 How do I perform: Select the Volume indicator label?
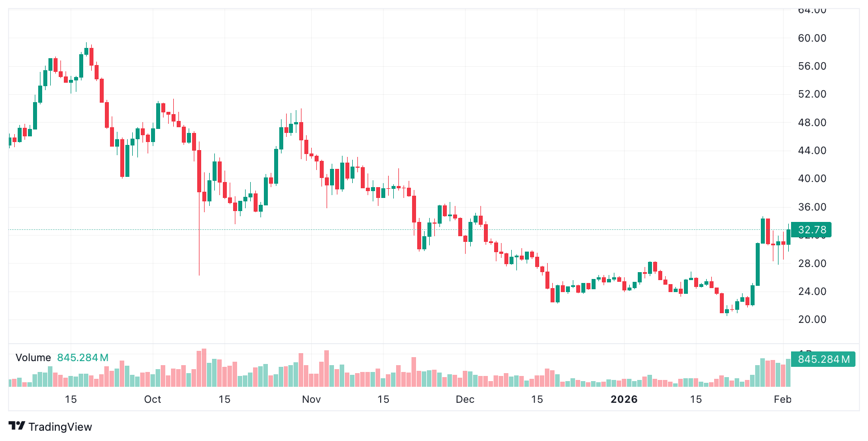coord(33,358)
